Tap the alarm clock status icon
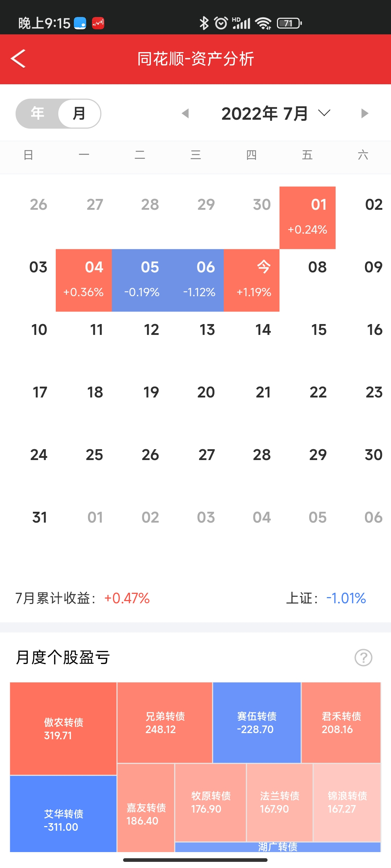This screenshot has width=391, height=868. point(221,23)
